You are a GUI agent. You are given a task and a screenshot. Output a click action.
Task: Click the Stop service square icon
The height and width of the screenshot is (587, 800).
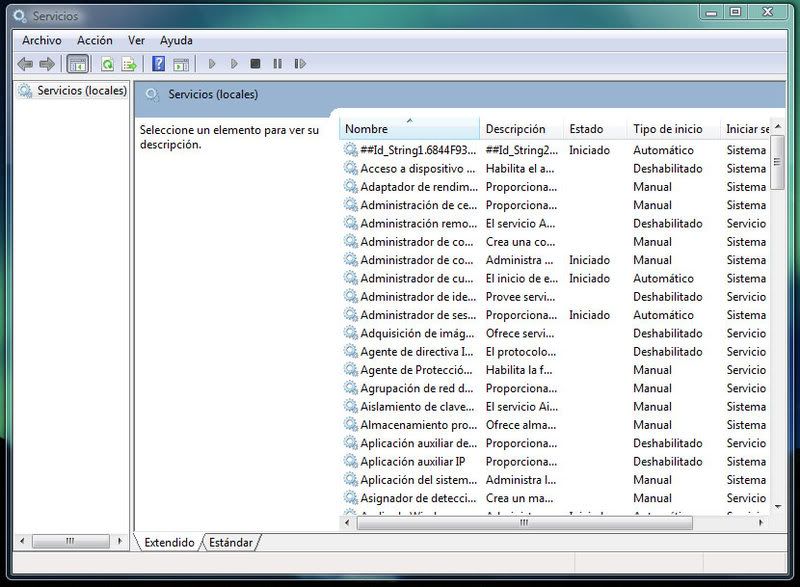pyautogui.click(x=256, y=64)
